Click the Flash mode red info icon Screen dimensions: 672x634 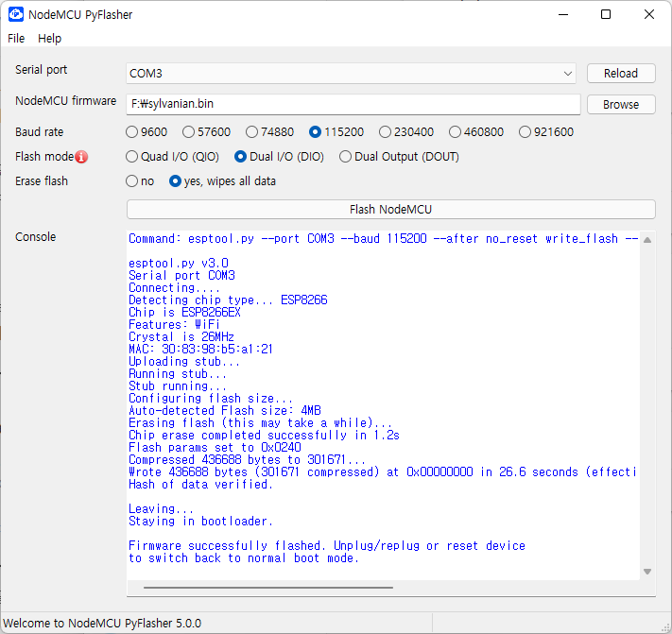pyautogui.click(x=81, y=157)
